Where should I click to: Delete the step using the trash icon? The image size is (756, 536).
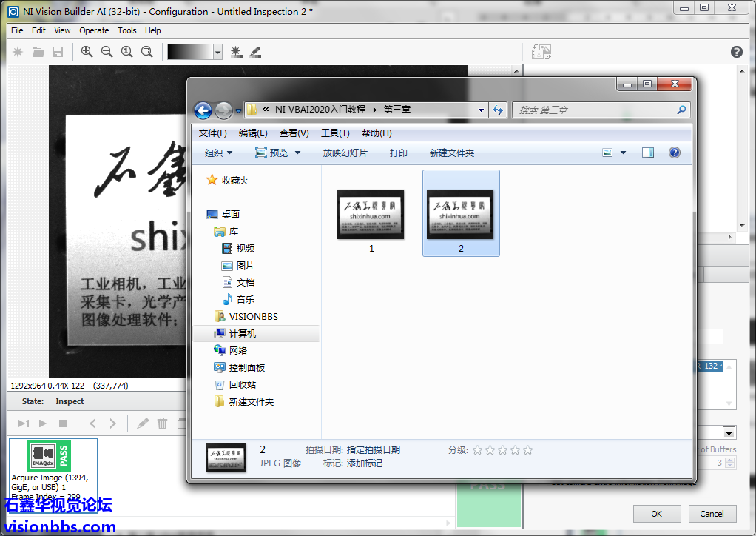pyautogui.click(x=162, y=423)
